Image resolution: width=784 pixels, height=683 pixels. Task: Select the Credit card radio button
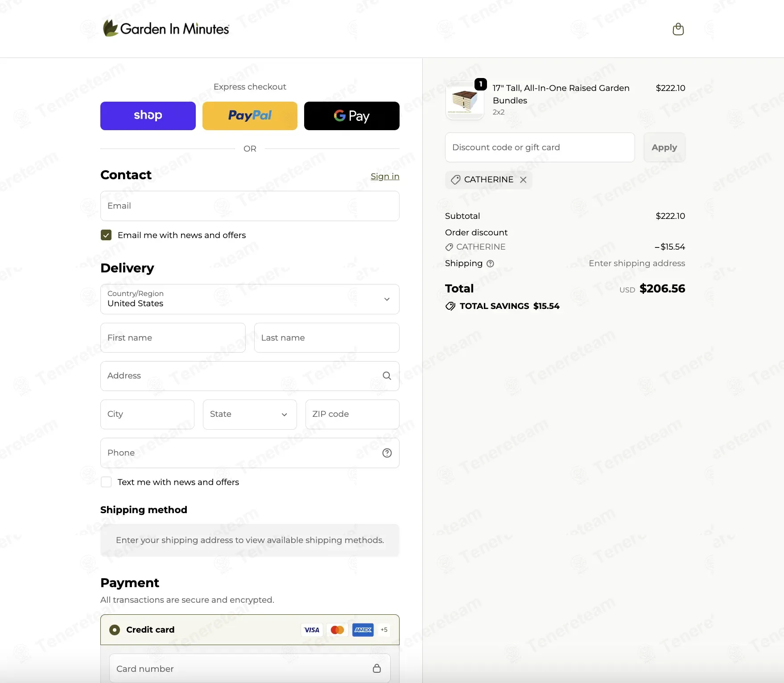click(115, 630)
